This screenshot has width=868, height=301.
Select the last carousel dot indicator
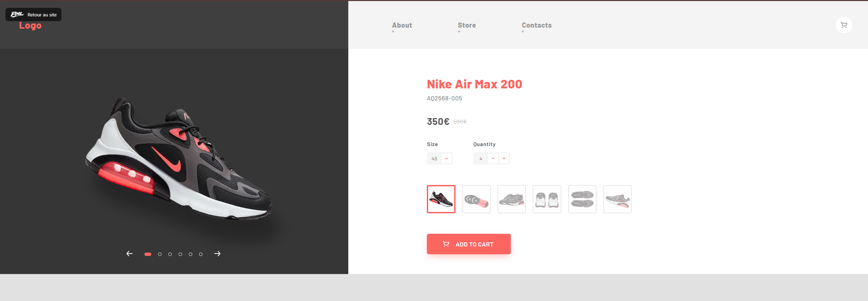pyautogui.click(x=201, y=254)
